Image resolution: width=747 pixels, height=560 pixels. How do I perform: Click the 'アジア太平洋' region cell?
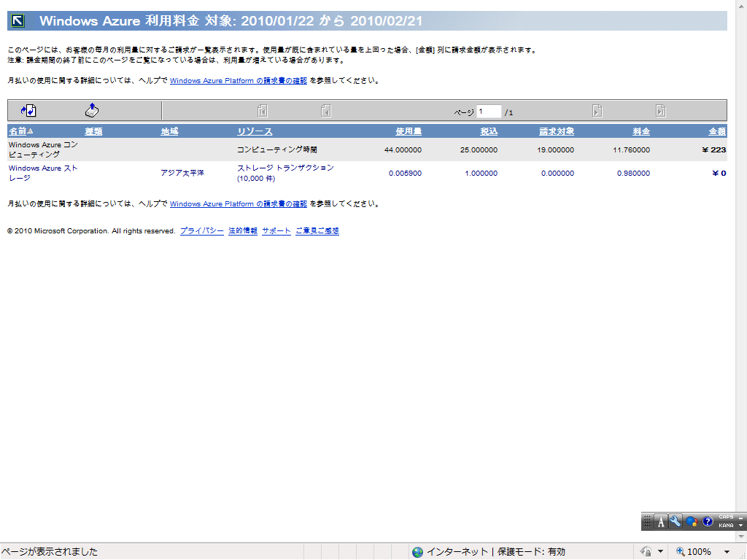pos(182,173)
